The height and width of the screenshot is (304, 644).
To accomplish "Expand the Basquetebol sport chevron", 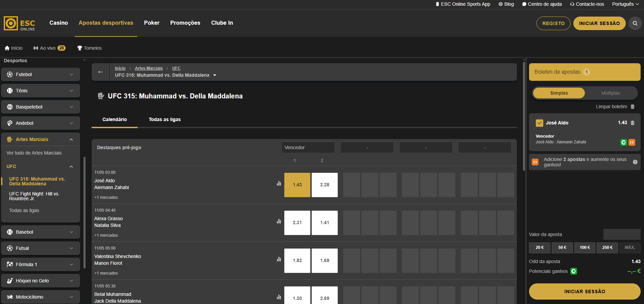I will [x=71, y=107].
